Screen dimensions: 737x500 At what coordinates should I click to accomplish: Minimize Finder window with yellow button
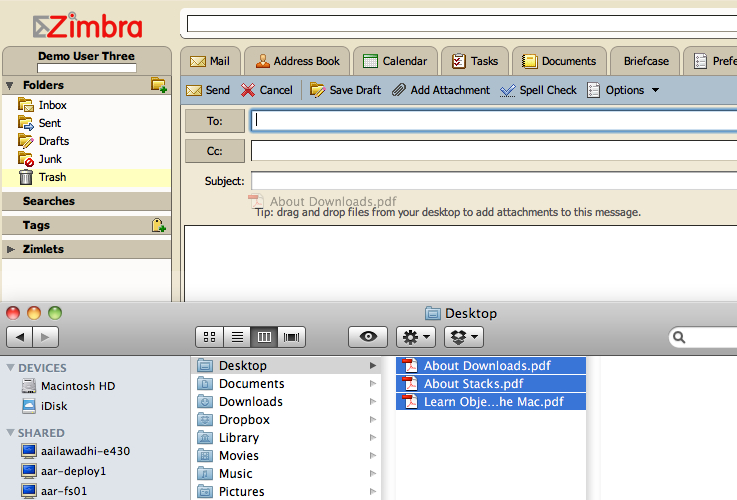click(34, 313)
